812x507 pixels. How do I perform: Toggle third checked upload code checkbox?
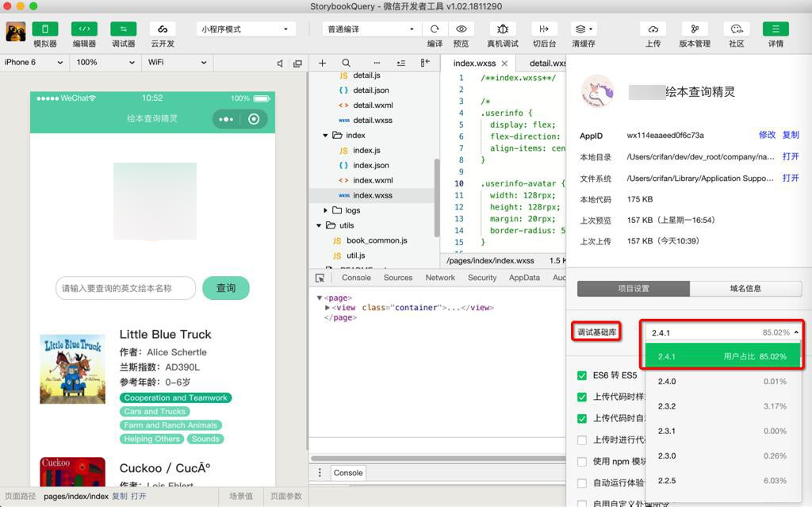(582, 418)
